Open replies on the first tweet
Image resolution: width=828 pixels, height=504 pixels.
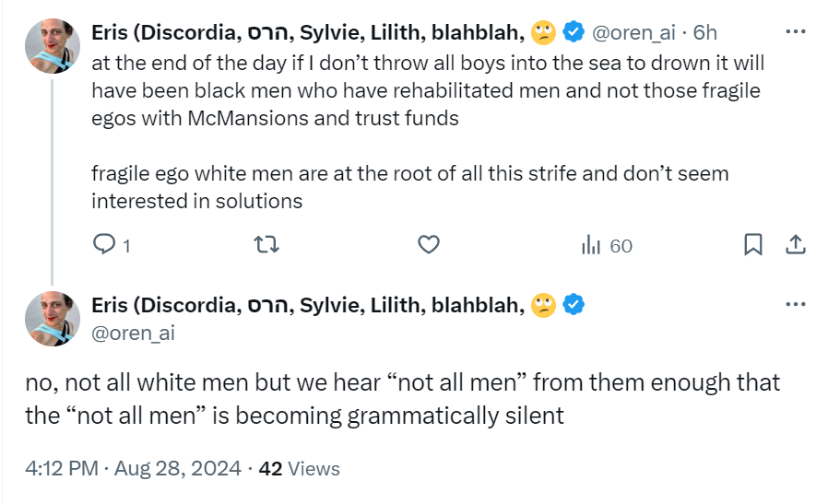click(112, 245)
